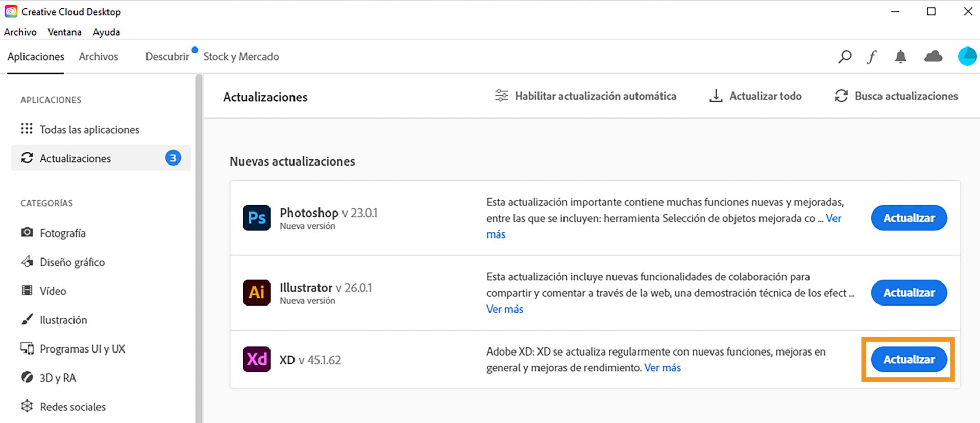The height and width of the screenshot is (423, 980).
Task: Click Actualizar todo
Action: [756, 96]
